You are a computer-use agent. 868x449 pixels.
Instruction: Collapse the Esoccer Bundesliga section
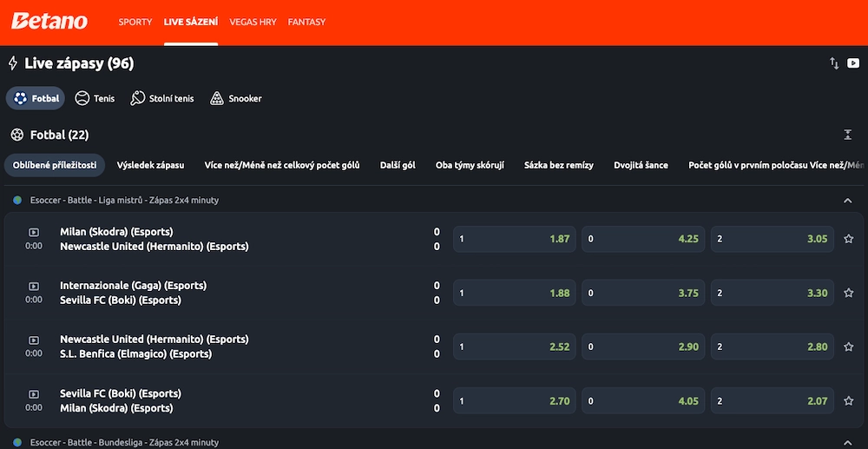pyautogui.click(x=847, y=442)
